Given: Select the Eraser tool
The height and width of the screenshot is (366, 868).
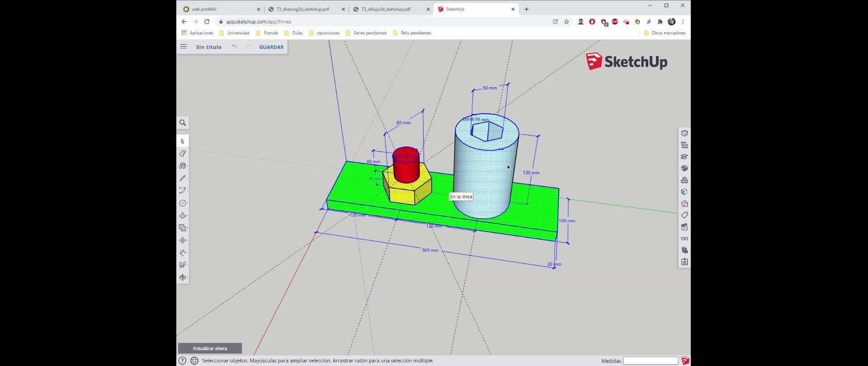Looking at the screenshot, I should coord(183,154).
